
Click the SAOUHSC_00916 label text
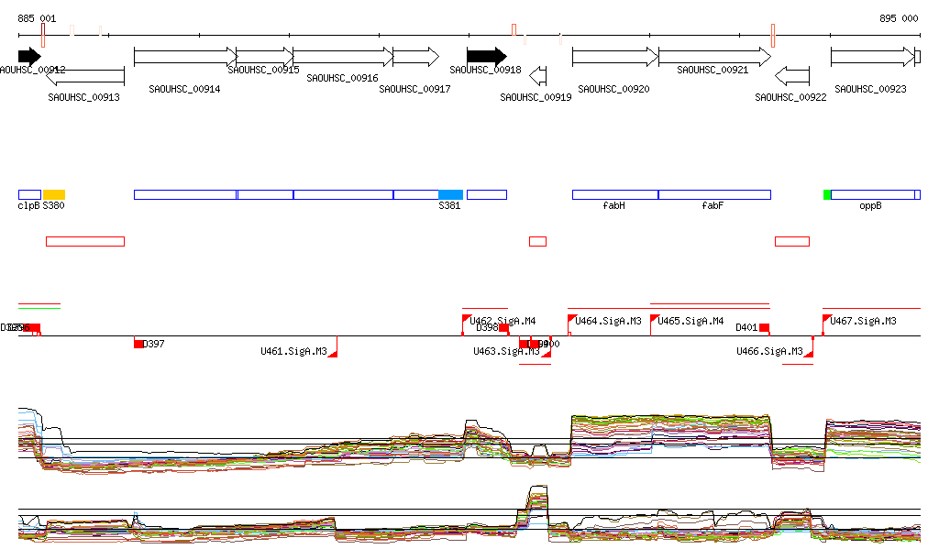[343, 79]
